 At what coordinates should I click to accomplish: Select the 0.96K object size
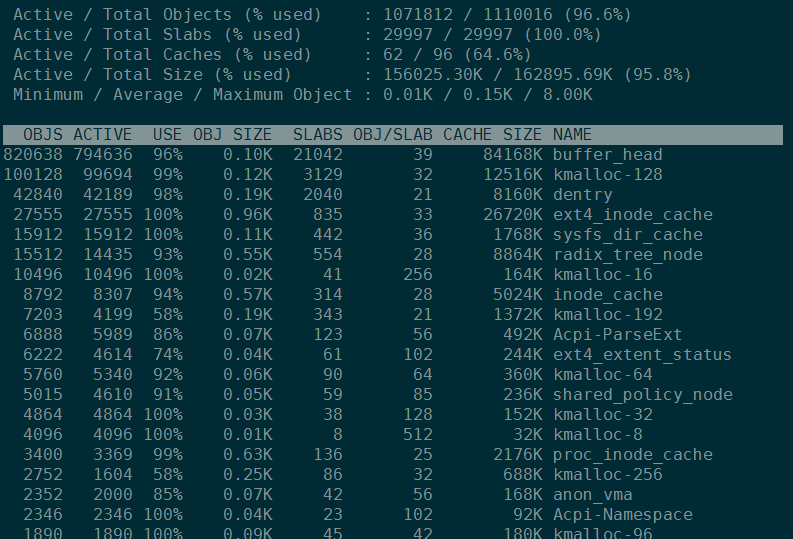pyautogui.click(x=248, y=214)
